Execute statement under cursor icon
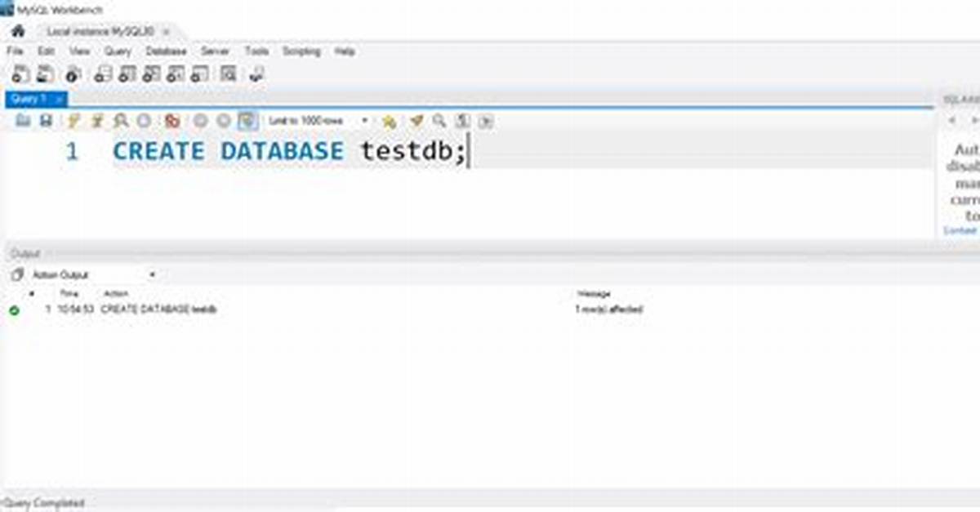This screenshot has width=980, height=512. click(97, 121)
